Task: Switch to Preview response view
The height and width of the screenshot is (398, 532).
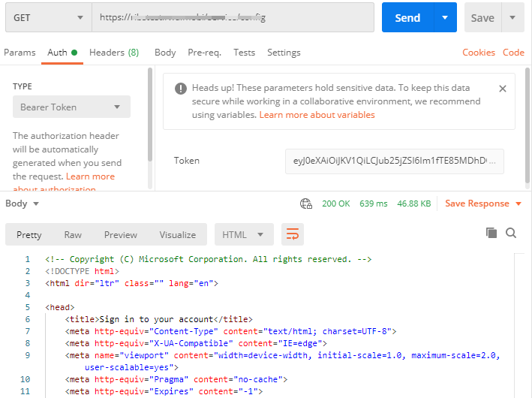Action: 121,234
